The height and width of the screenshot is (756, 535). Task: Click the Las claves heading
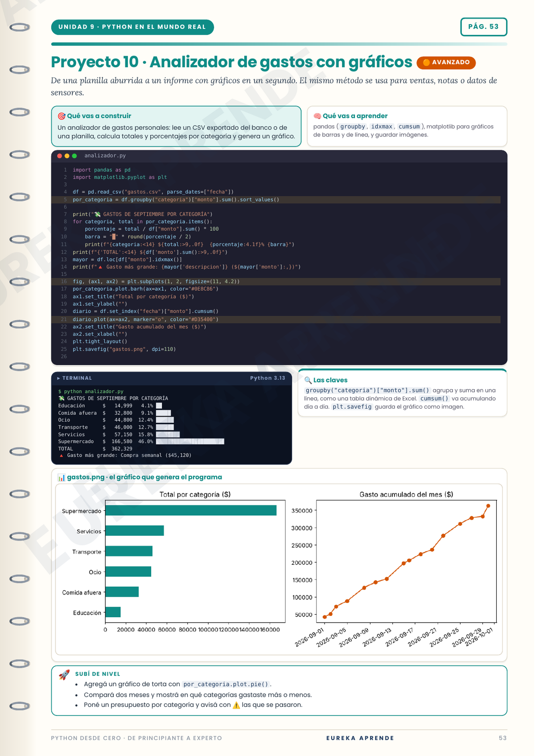(330, 380)
